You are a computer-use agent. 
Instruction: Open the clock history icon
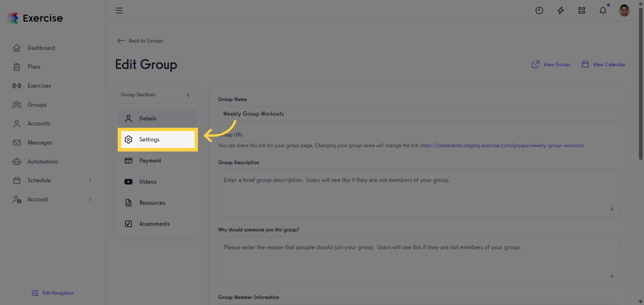pos(539,10)
